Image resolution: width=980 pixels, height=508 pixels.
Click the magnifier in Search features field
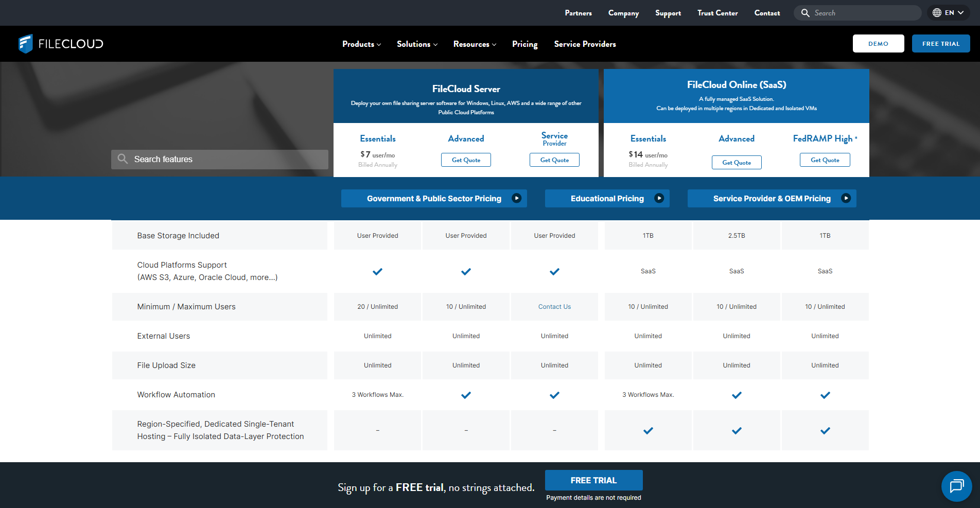pos(122,159)
